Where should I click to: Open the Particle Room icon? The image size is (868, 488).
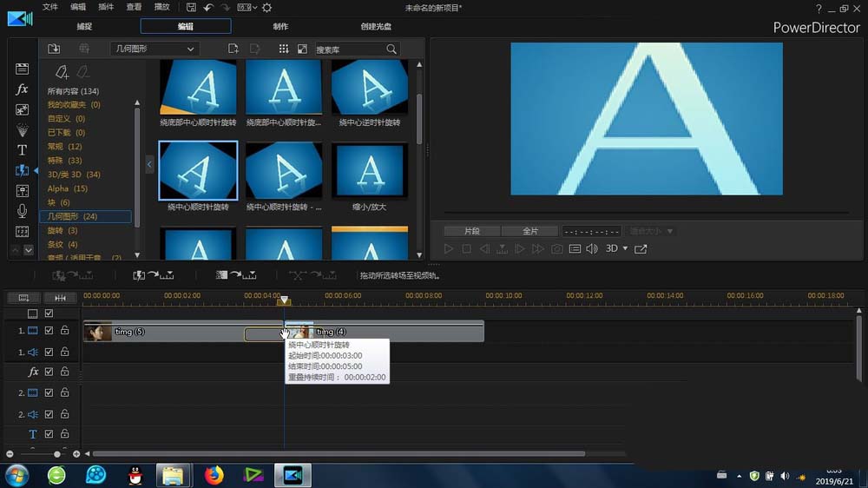click(x=23, y=129)
